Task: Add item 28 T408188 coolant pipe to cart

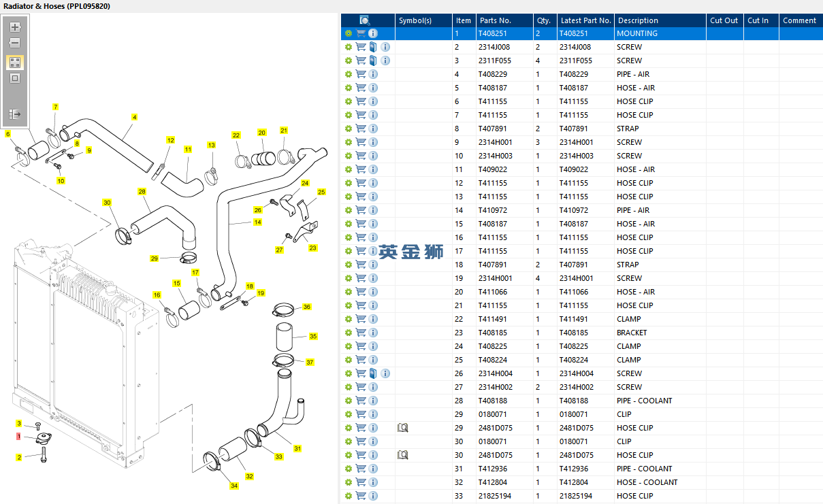Action: pos(361,401)
